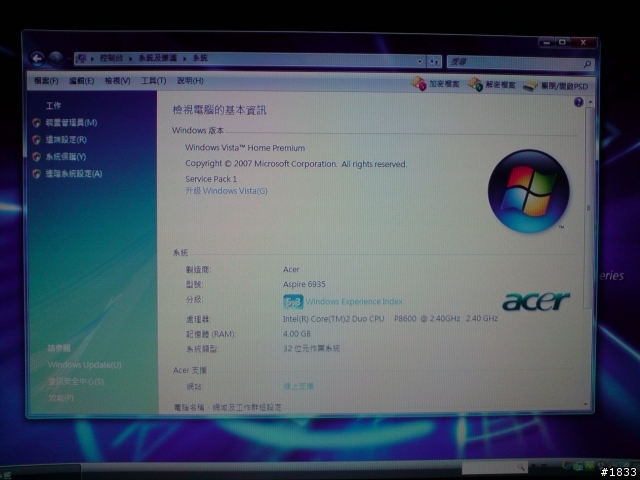The width and height of the screenshot is (640, 480).
Task: Go back with the round Back arrow
Action: coord(37,59)
